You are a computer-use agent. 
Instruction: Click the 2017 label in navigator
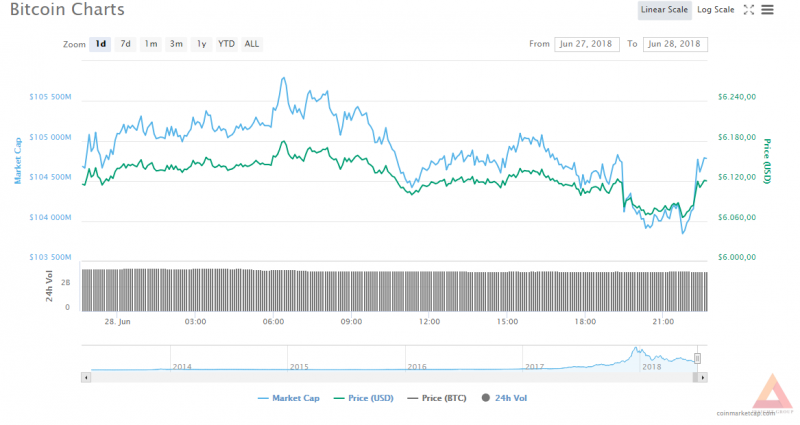coord(534,367)
